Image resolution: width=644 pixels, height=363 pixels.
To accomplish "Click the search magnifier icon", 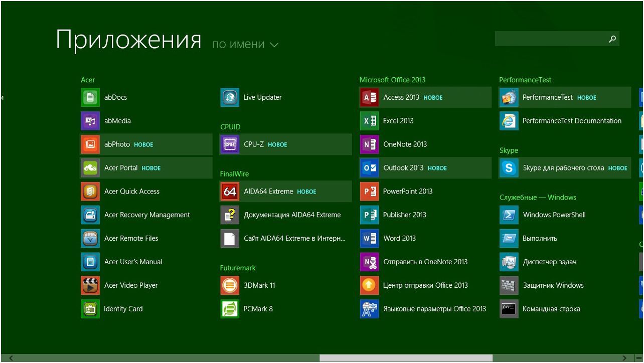I will (x=612, y=39).
